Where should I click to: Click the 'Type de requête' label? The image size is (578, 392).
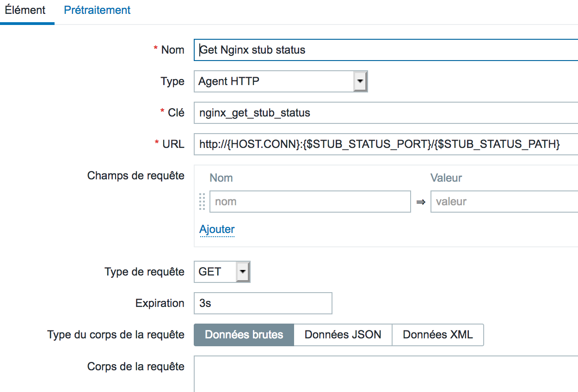coord(145,272)
